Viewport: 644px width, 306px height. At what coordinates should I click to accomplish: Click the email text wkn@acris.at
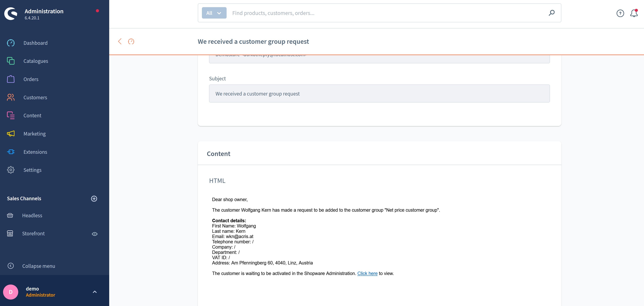[x=240, y=237]
